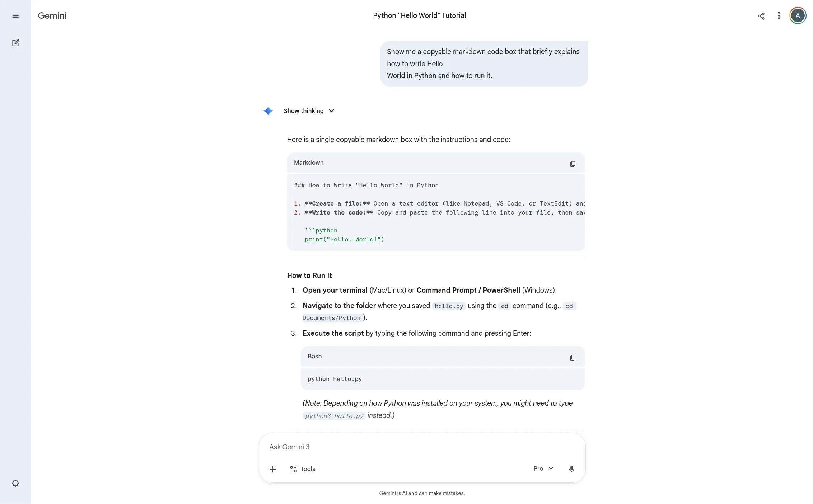Share this conversation

[x=761, y=15]
